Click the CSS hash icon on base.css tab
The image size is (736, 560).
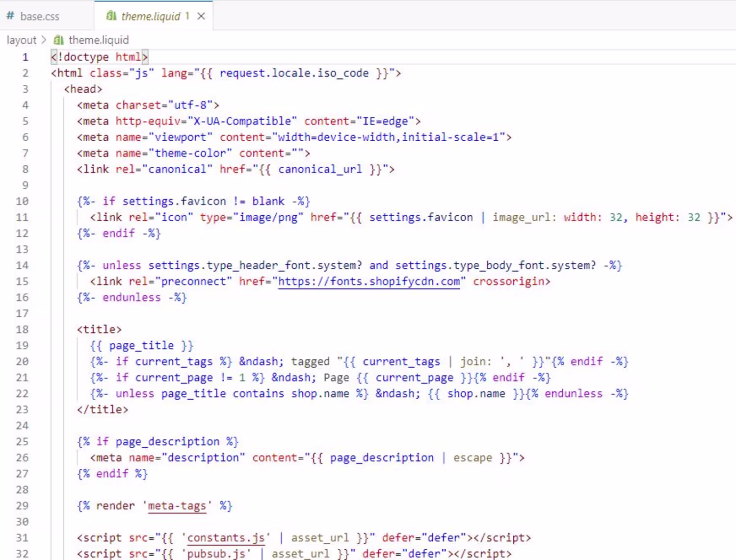10,16
